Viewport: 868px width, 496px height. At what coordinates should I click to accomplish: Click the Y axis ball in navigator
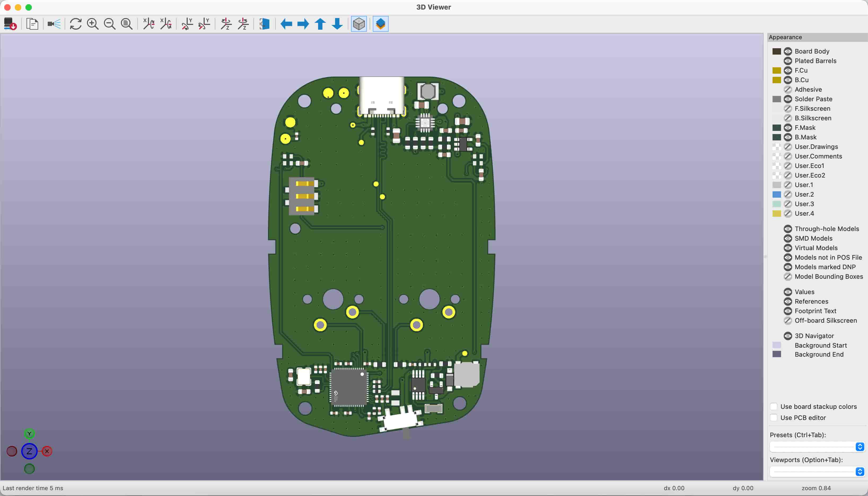pyautogui.click(x=29, y=434)
